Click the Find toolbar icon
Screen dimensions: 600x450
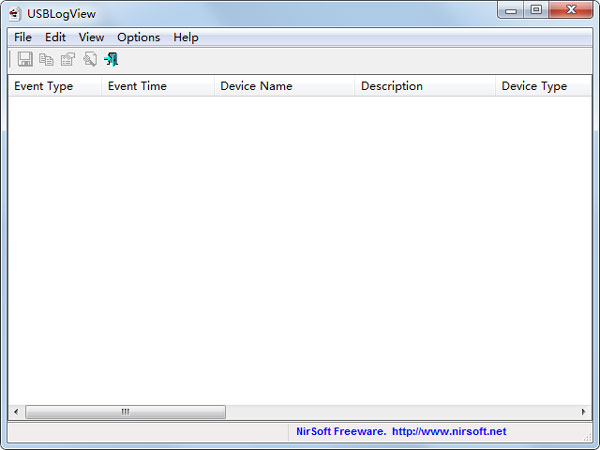click(x=90, y=60)
